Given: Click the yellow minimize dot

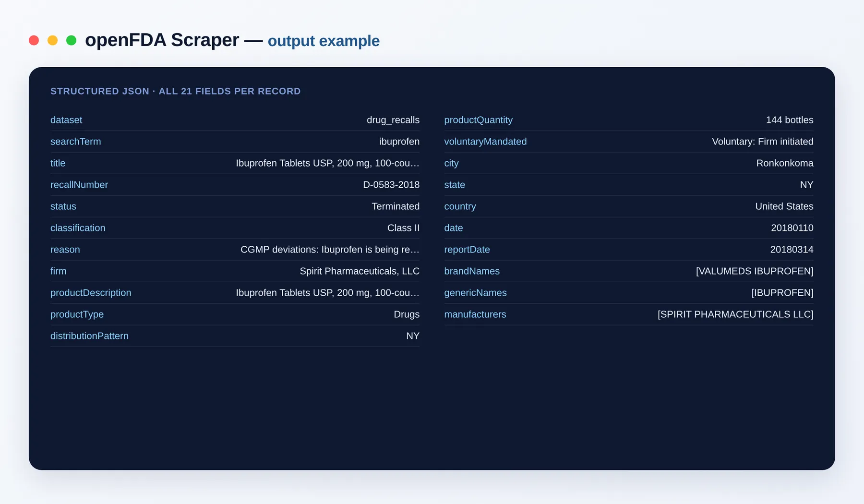Looking at the screenshot, I should pyautogui.click(x=53, y=40).
